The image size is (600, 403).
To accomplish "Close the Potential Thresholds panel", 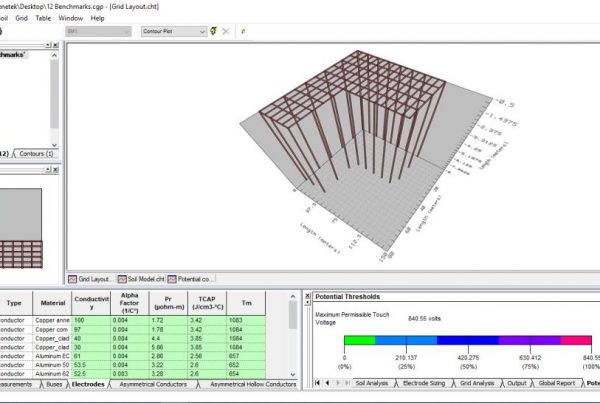I will coord(307,297).
